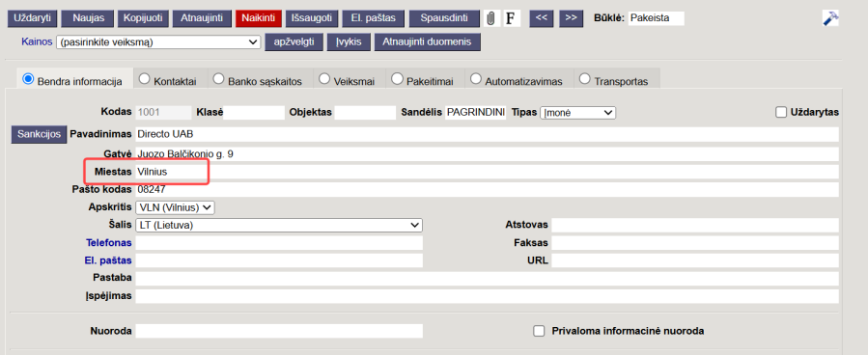This screenshot has height=355, width=868.
Task: Click the Atnaujinti button
Action: click(202, 18)
